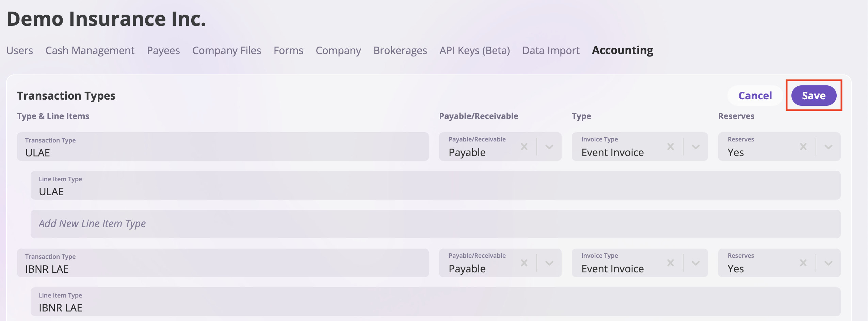Open the Data Import tab
This screenshot has width=868, height=321.
(x=551, y=50)
